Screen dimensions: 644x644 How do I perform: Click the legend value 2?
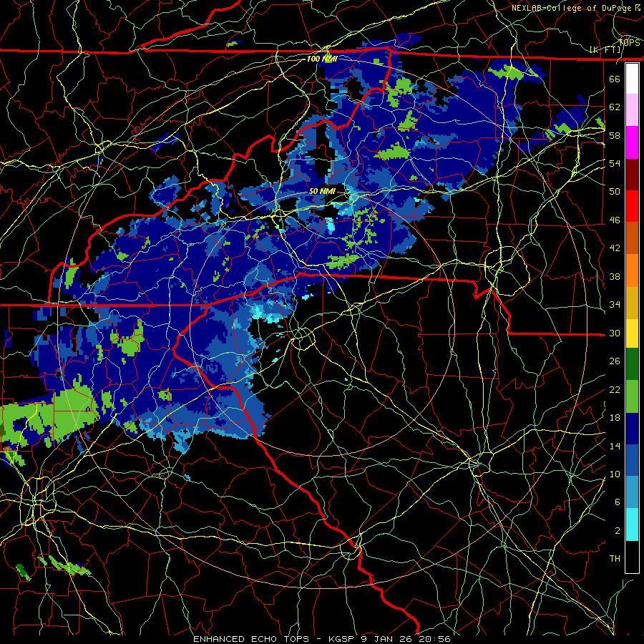coord(618,531)
